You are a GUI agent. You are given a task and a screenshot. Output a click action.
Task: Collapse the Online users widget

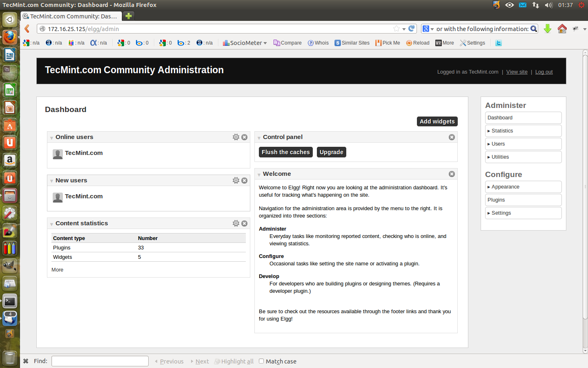[x=51, y=138]
